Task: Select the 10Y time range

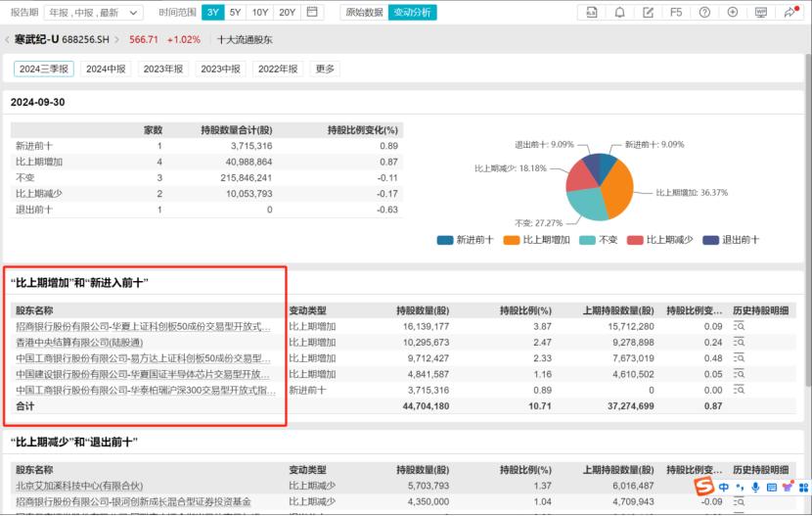Action: [x=260, y=13]
